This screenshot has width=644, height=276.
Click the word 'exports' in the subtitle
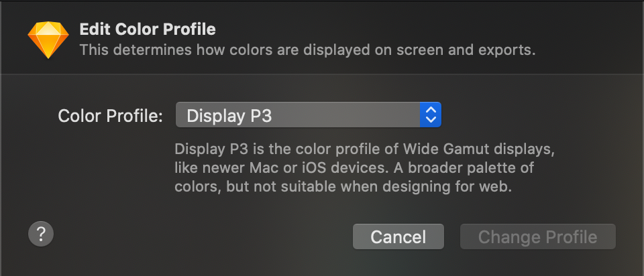pos(508,50)
